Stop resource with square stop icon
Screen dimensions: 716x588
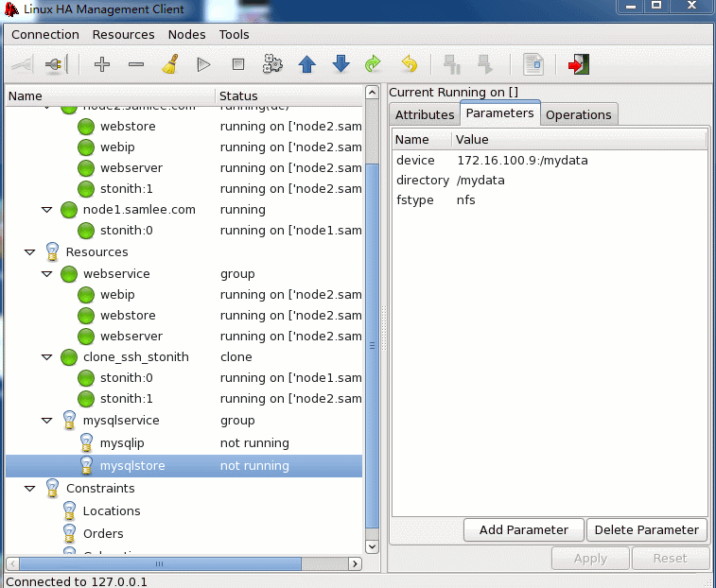(238, 64)
